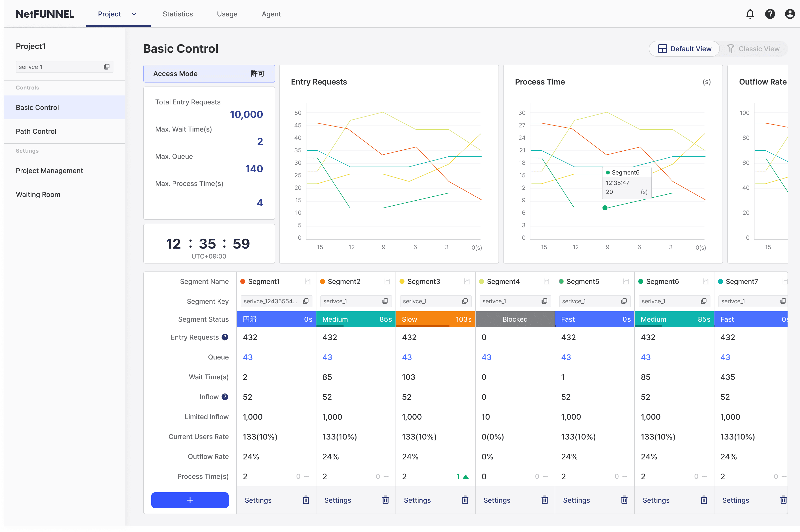
Task: Click Segment2 Medium 85s status bar
Action: (x=356, y=319)
